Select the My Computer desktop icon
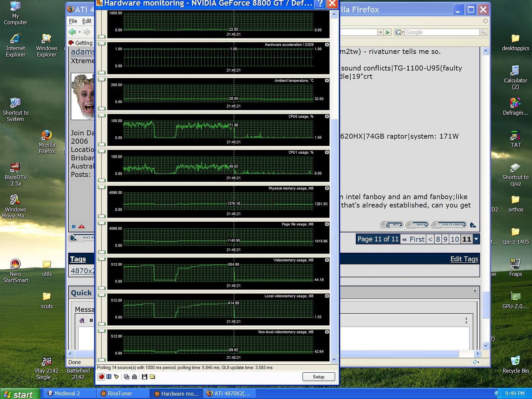 pyautogui.click(x=16, y=13)
